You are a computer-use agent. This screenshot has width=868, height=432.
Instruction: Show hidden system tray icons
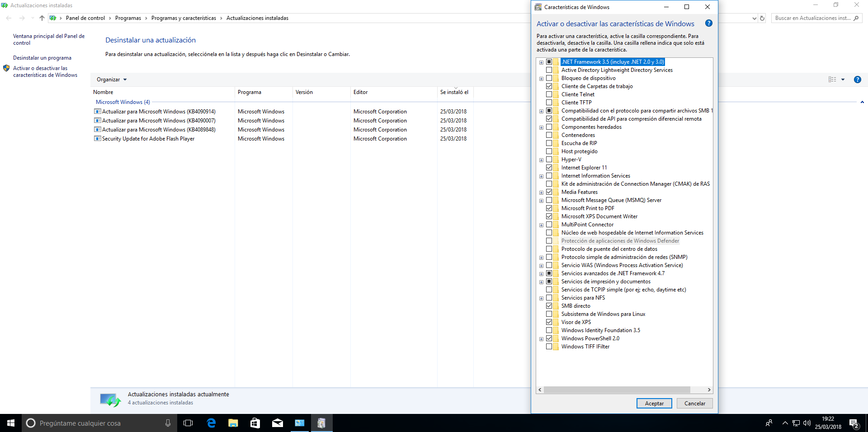[x=785, y=423]
